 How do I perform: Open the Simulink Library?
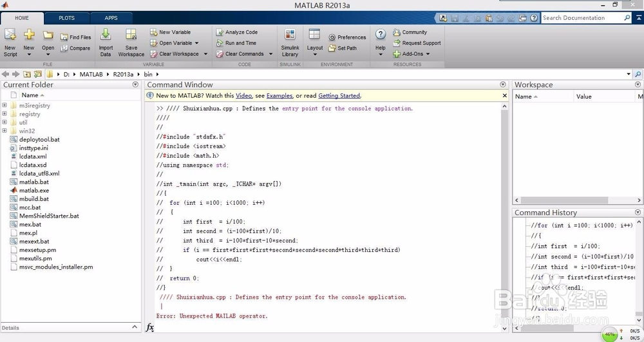(x=290, y=43)
